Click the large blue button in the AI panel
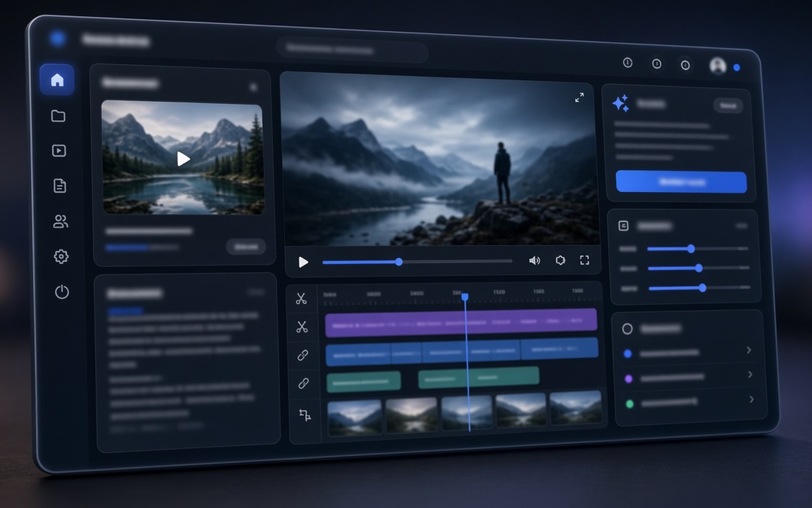The image size is (812, 508). (682, 182)
